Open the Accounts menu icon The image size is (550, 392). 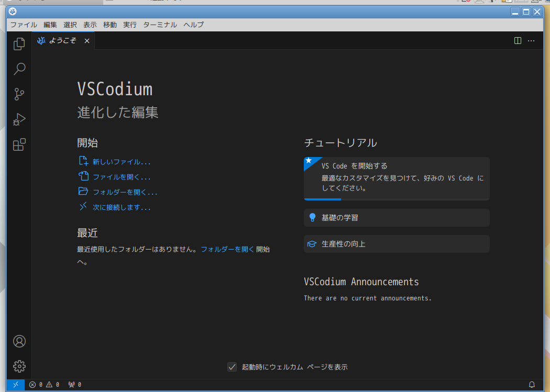pos(19,341)
